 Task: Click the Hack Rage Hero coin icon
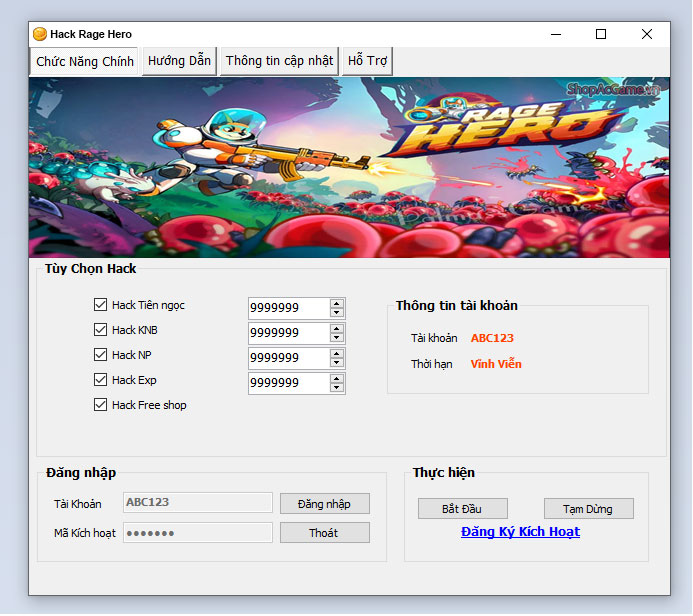40,34
